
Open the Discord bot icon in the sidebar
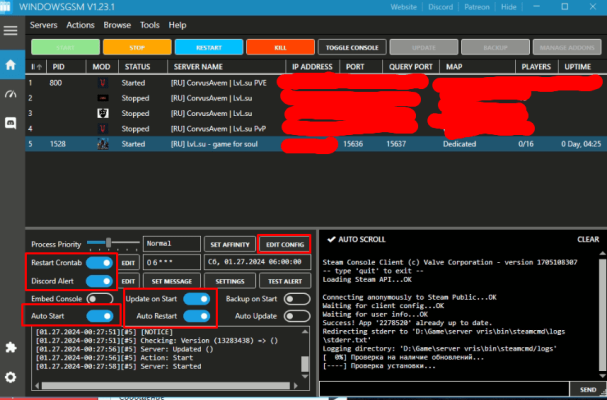[10, 124]
